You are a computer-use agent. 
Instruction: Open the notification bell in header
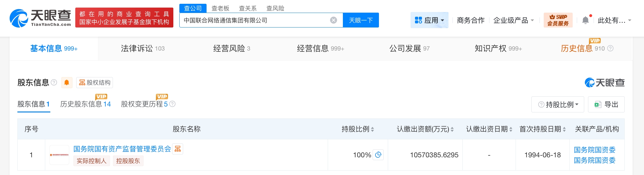pyautogui.click(x=585, y=20)
